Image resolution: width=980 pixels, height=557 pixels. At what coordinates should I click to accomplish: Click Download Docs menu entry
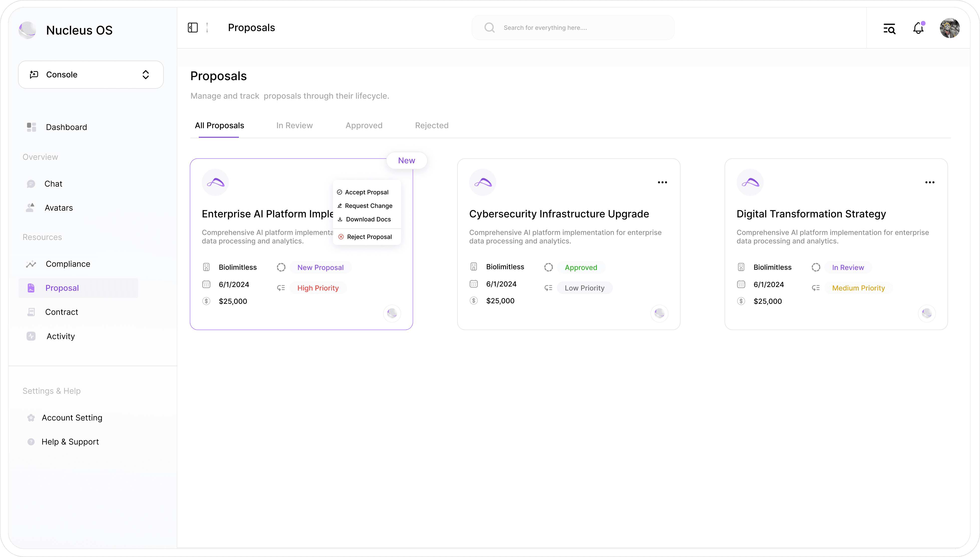[x=368, y=219]
